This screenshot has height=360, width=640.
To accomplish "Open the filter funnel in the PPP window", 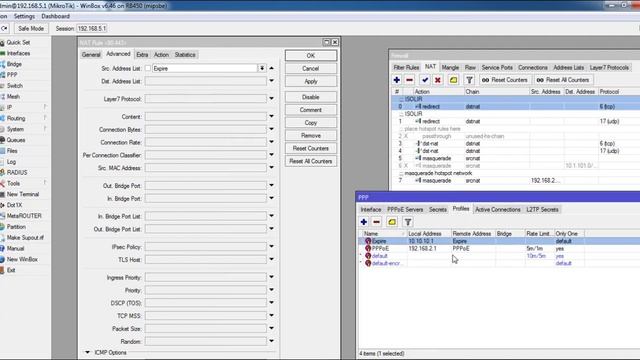I will pos(408,222).
